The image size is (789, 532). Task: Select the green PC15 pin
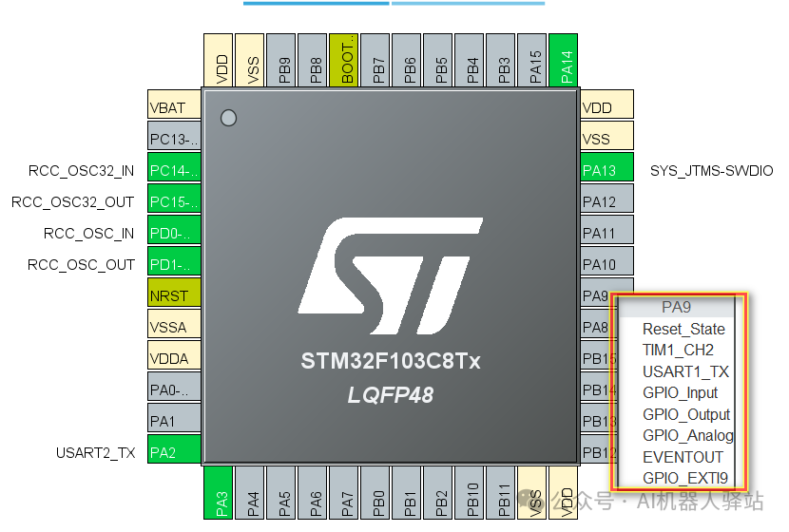tap(174, 199)
